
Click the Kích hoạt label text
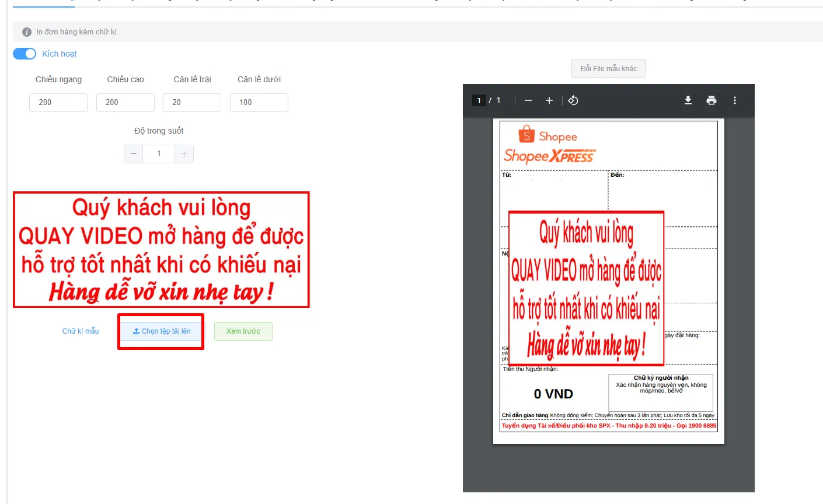pyautogui.click(x=60, y=54)
